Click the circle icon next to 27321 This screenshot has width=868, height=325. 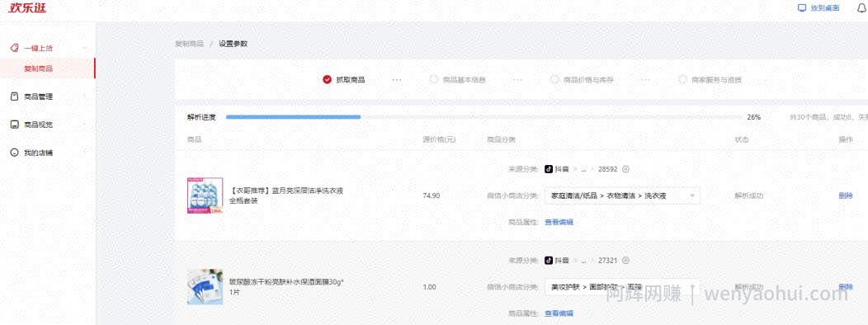click(x=626, y=260)
